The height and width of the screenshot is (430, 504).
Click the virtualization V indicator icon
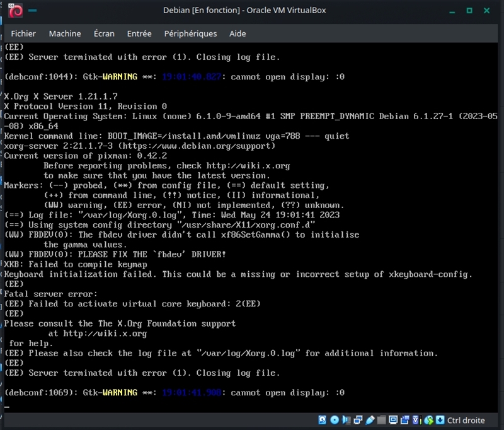pyautogui.click(x=416, y=420)
